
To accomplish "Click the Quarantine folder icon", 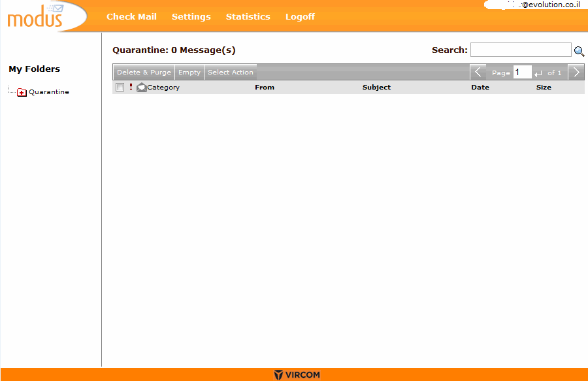I will point(22,92).
